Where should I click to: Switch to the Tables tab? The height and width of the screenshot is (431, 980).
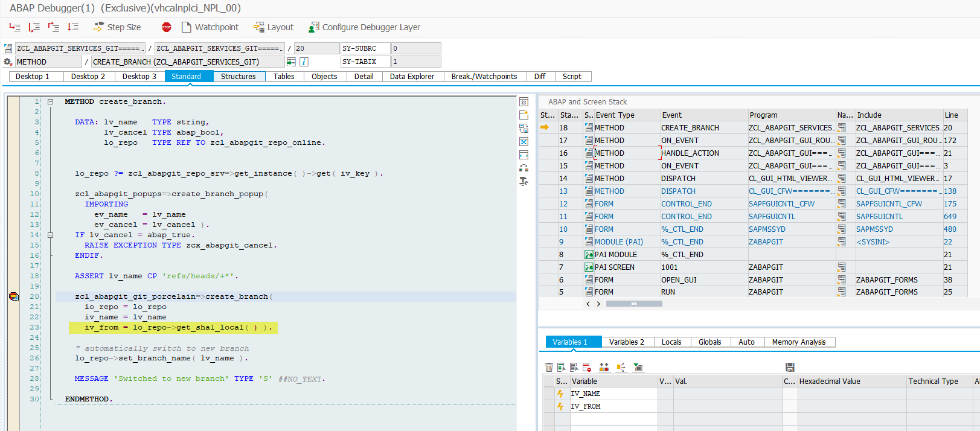tap(284, 77)
